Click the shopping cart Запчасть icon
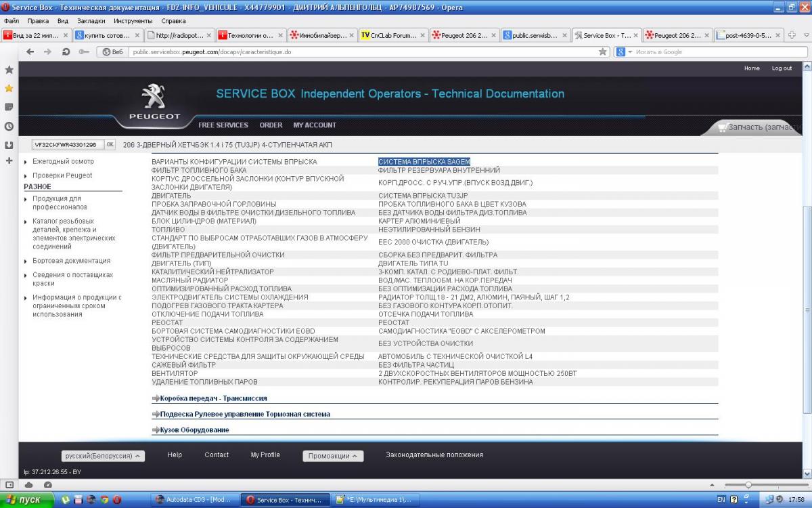The height and width of the screenshot is (508, 812). (723, 127)
